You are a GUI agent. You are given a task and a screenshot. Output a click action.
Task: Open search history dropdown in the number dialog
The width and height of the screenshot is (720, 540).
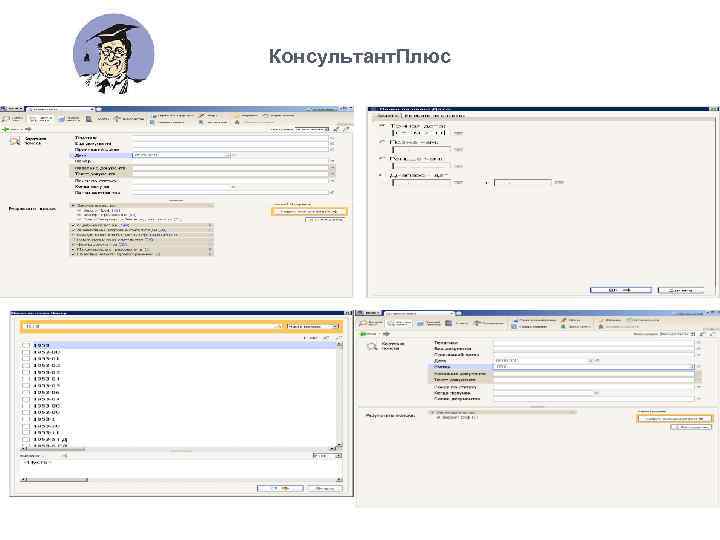click(278, 326)
